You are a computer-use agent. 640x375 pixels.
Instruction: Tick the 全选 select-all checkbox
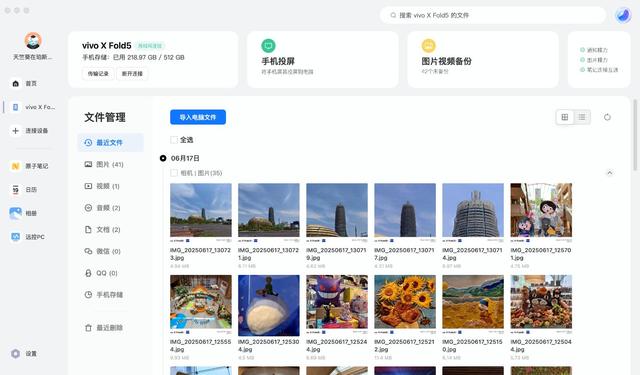pyautogui.click(x=174, y=140)
